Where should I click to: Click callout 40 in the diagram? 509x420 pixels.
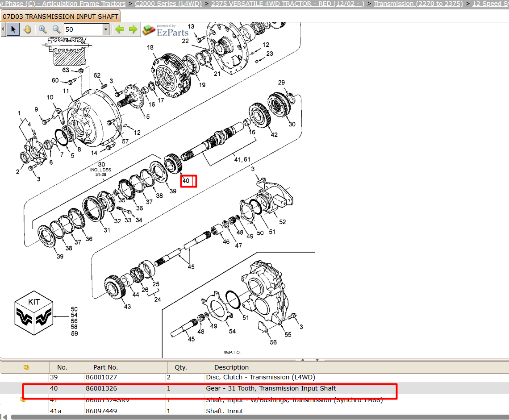pyautogui.click(x=186, y=181)
